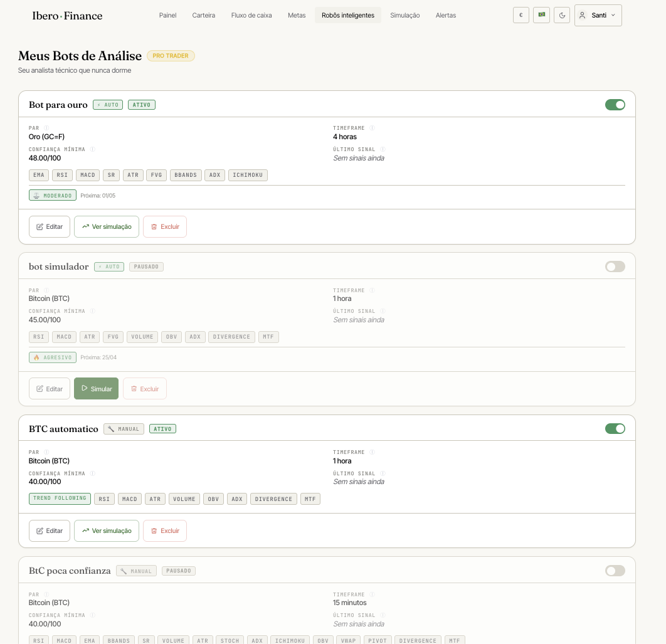Viewport: 666px width, 644px height.
Task: Click Confiança mínima info icon in BTC automatico
Action: (92, 473)
